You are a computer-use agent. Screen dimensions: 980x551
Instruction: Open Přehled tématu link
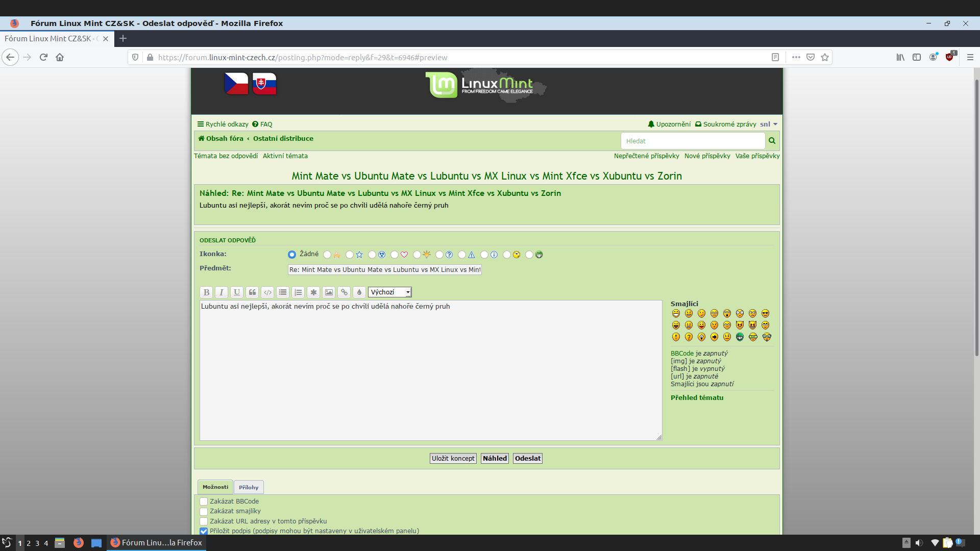click(x=697, y=397)
